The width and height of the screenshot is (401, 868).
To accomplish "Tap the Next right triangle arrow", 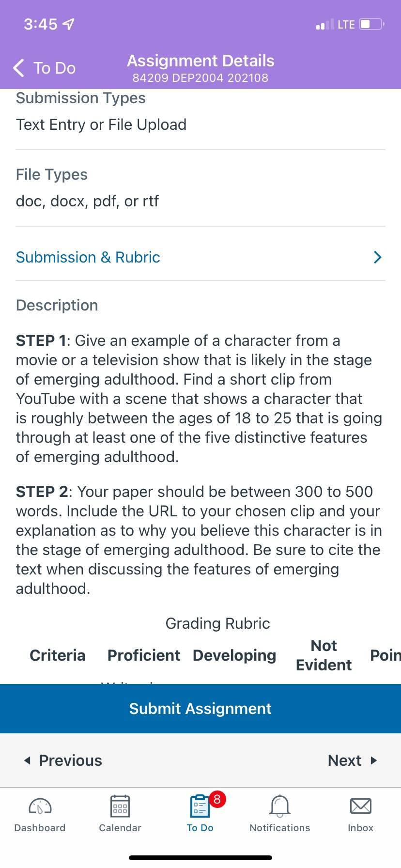I will pos(373,760).
